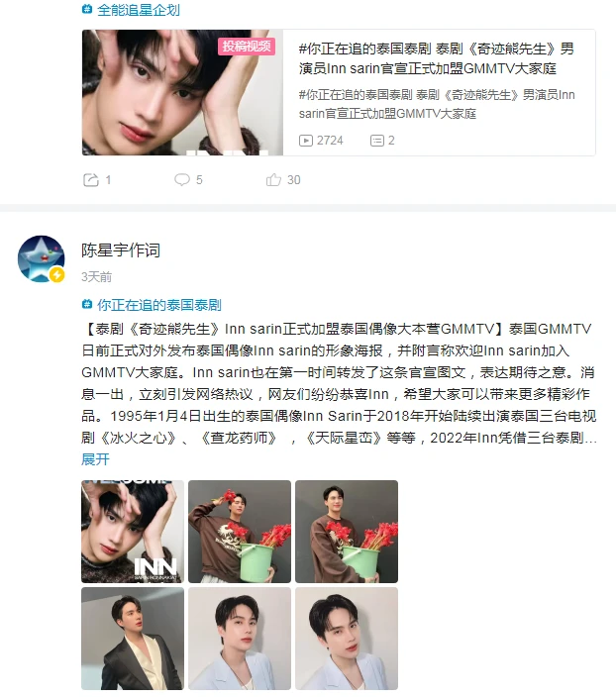Image resolution: width=616 pixels, height=698 pixels.
Task: Click the video comment count icon
Action: coord(376,141)
